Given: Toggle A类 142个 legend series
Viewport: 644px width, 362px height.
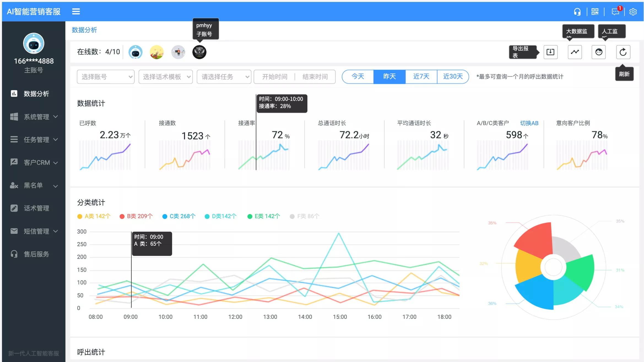Looking at the screenshot, I should (94, 216).
